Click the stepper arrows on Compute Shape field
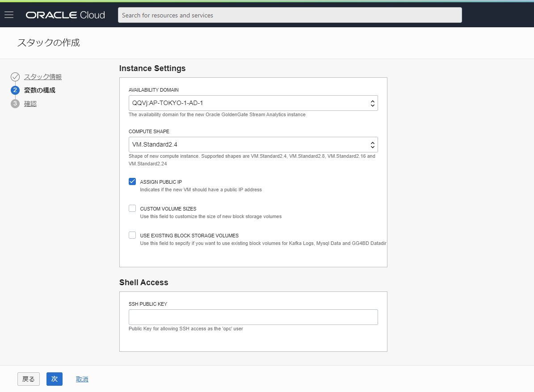 coord(372,144)
